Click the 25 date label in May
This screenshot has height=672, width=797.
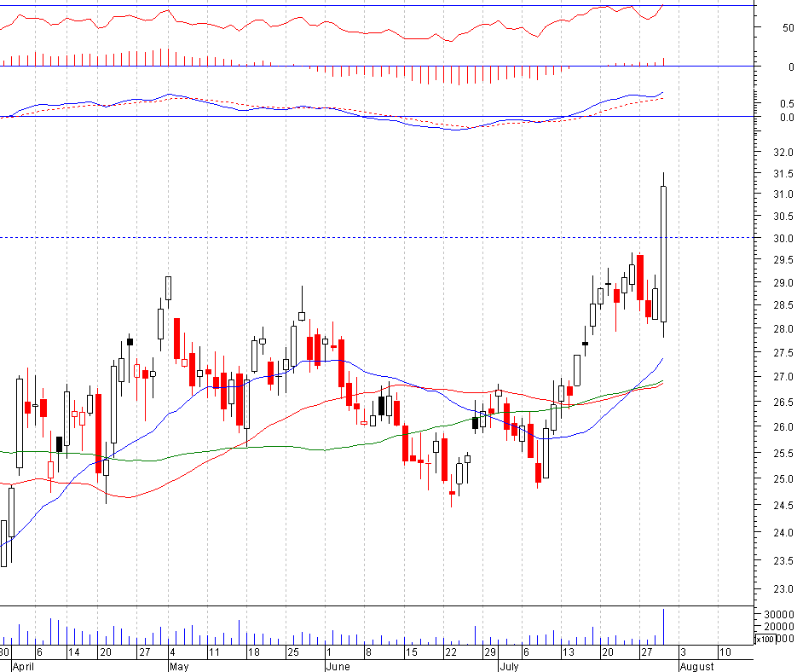point(292,652)
